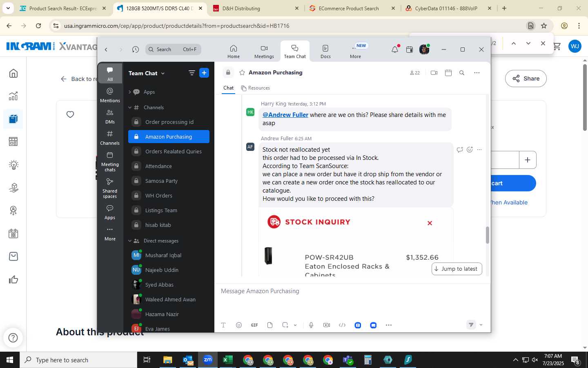
Task: Open GIF picker in composer
Action: (x=254, y=325)
